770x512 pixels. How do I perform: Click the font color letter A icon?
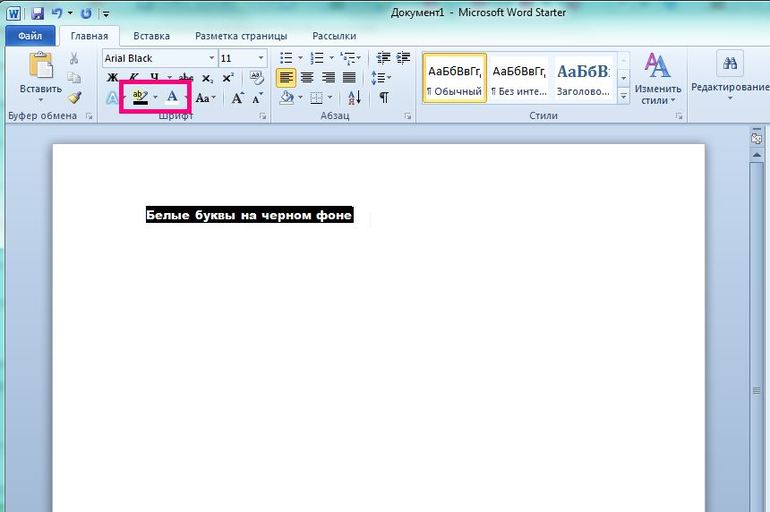click(x=172, y=97)
